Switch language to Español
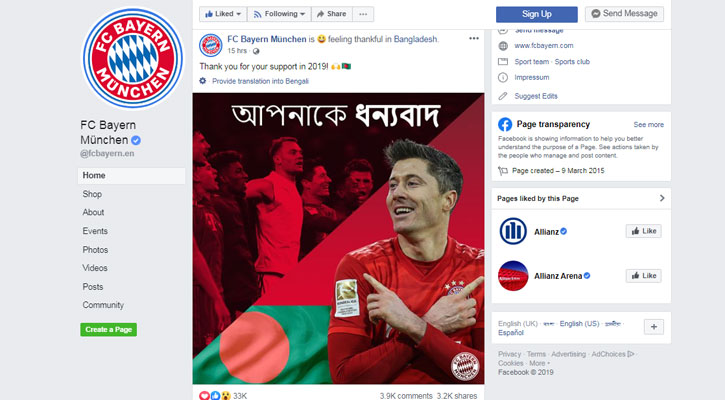Viewport: 725px width, 400px height. click(510, 332)
